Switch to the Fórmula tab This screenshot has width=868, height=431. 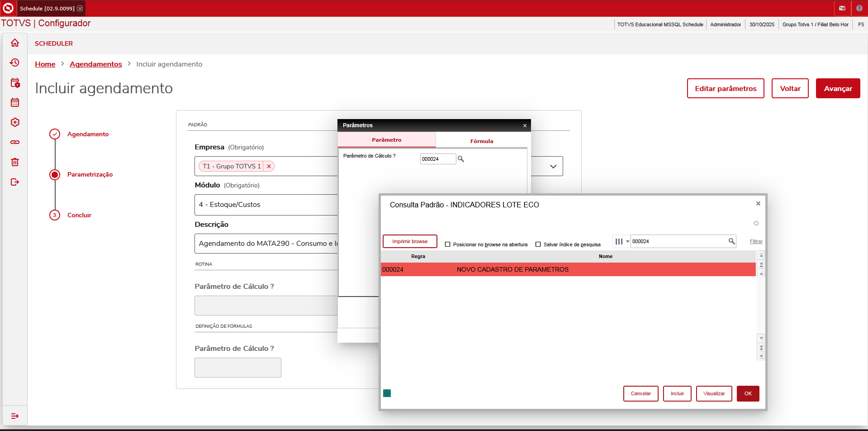coord(482,141)
